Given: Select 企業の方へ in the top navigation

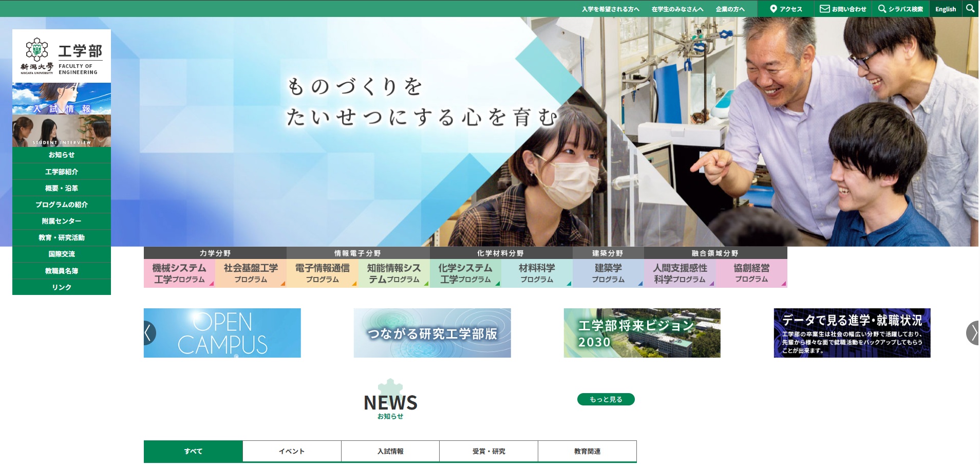Looking at the screenshot, I should [x=730, y=8].
